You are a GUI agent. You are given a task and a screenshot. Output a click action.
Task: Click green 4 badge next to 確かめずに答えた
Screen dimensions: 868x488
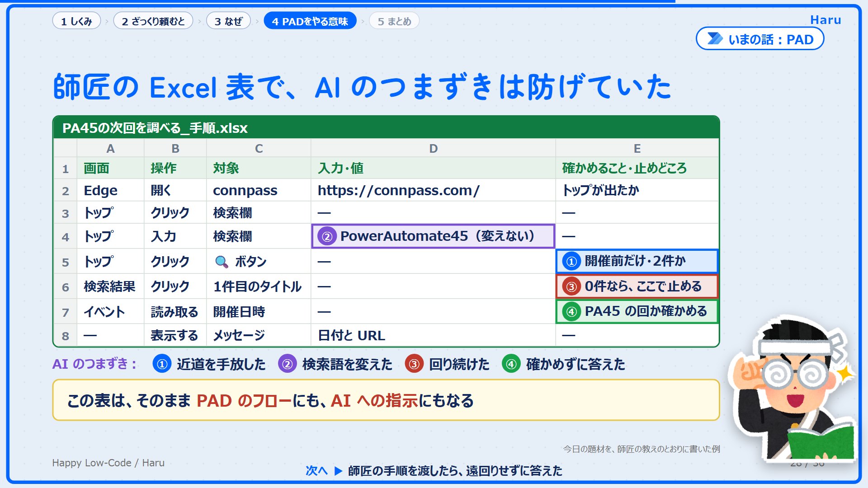pos(511,364)
